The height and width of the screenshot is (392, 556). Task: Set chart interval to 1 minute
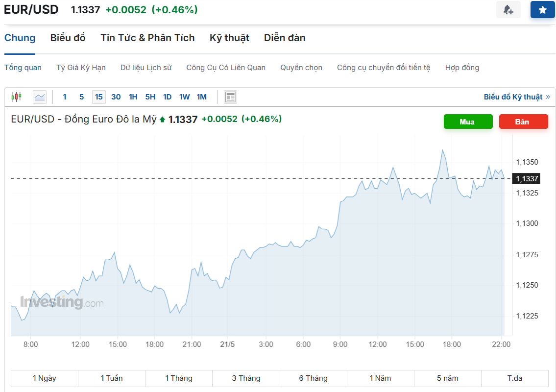point(65,97)
